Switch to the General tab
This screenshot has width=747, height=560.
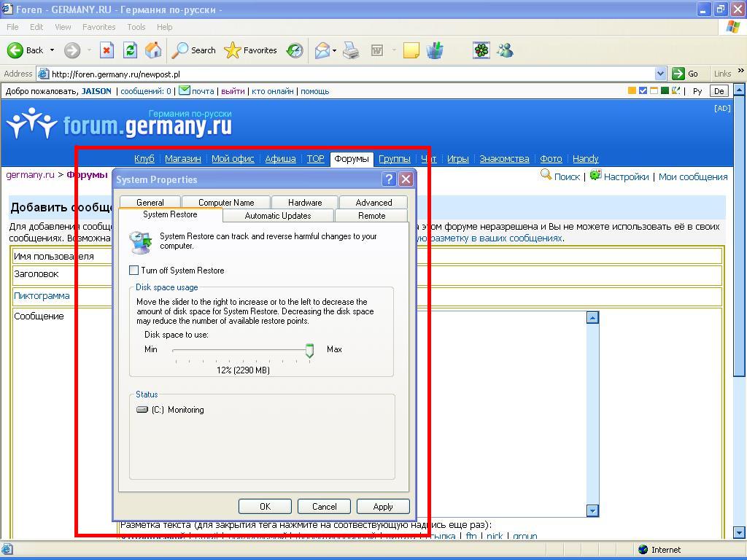[x=150, y=202]
